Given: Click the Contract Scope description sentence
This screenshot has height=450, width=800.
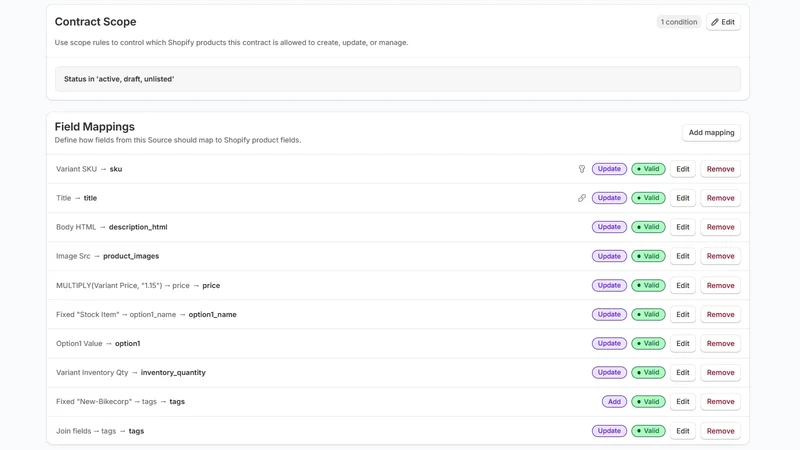Looking at the screenshot, I should pos(231,42).
